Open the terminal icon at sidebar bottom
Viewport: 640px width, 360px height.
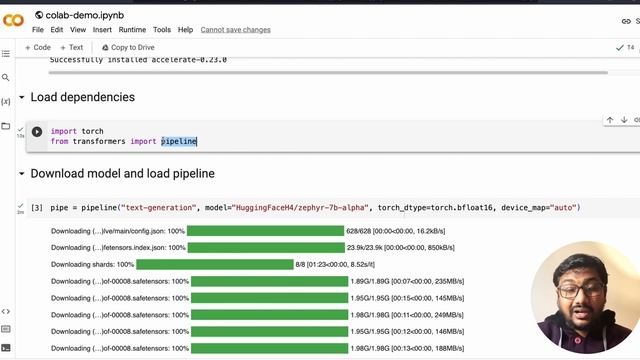[6, 348]
